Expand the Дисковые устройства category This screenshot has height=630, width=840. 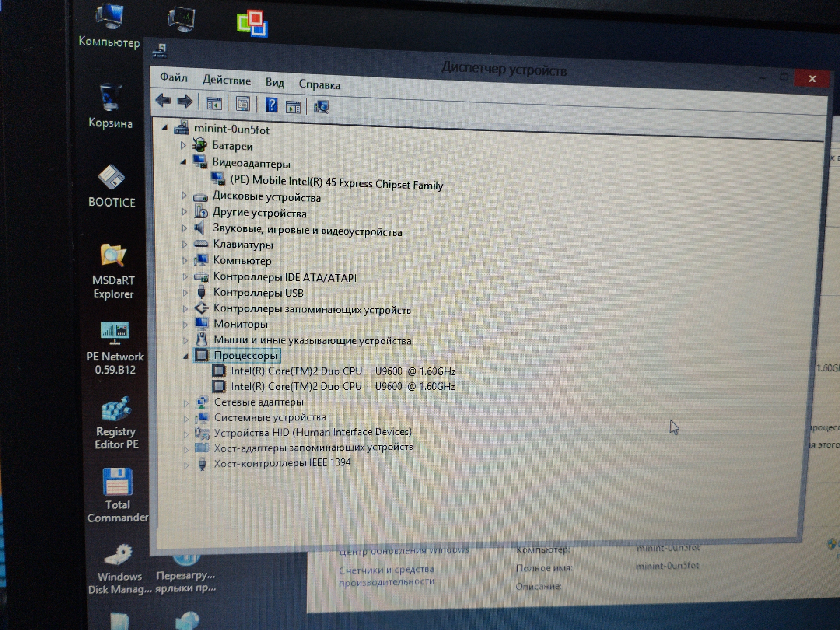184,196
